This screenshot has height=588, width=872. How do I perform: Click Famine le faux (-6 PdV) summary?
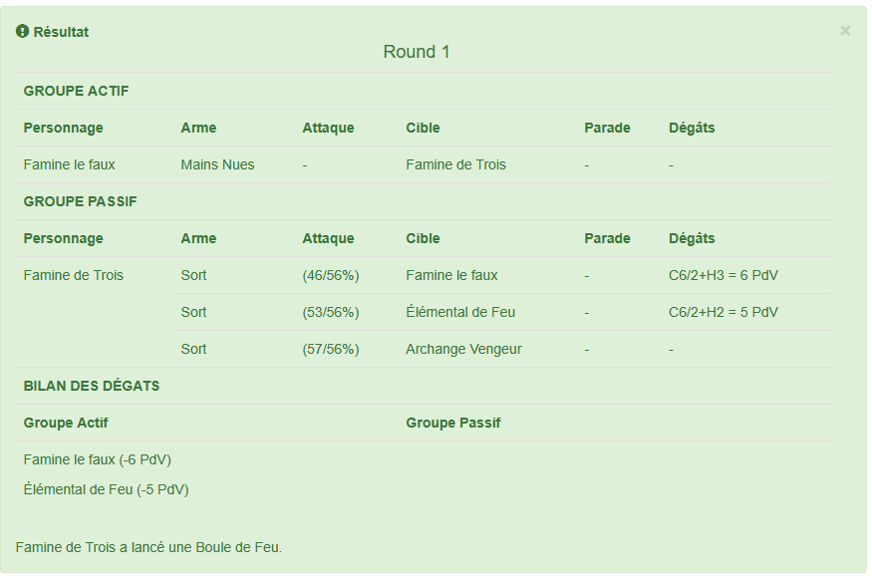tap(98, 459)
